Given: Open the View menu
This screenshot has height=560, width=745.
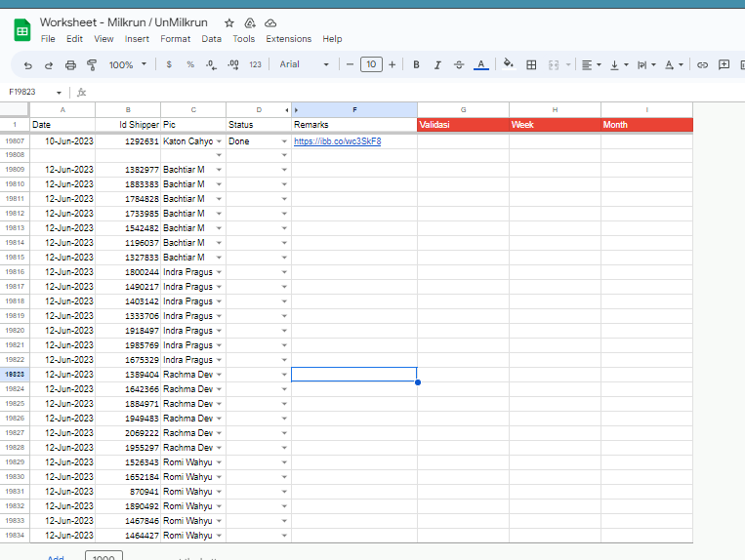Looking at the screenshot, I should [x=103, y=39].
